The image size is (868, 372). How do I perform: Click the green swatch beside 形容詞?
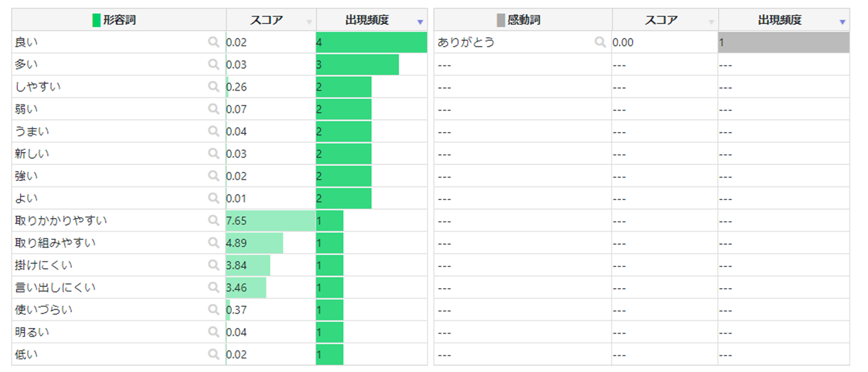coord(96,20)
